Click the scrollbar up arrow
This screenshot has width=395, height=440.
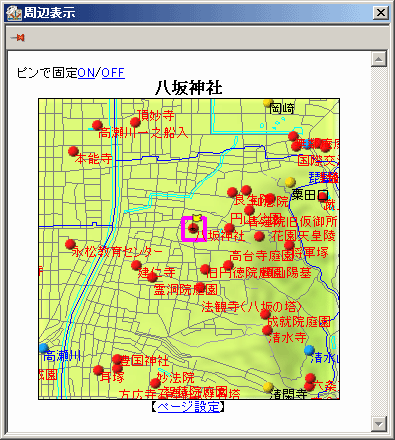click(379, 59)
